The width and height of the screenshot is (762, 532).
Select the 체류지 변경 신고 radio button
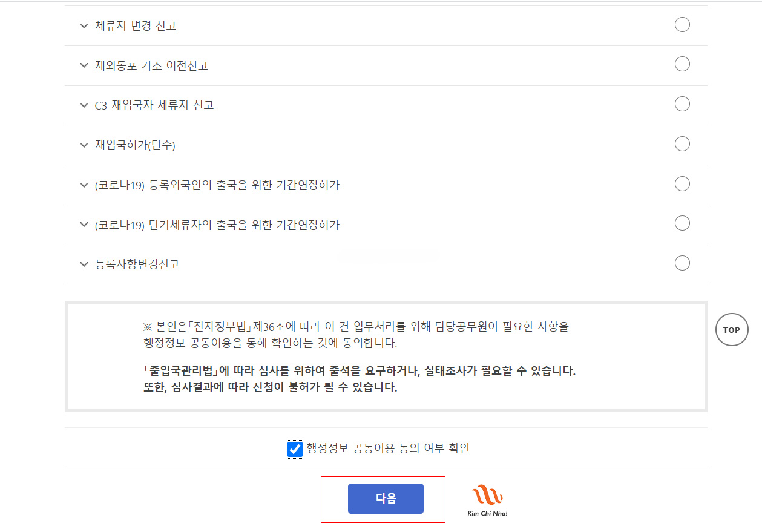coord(682,25)
